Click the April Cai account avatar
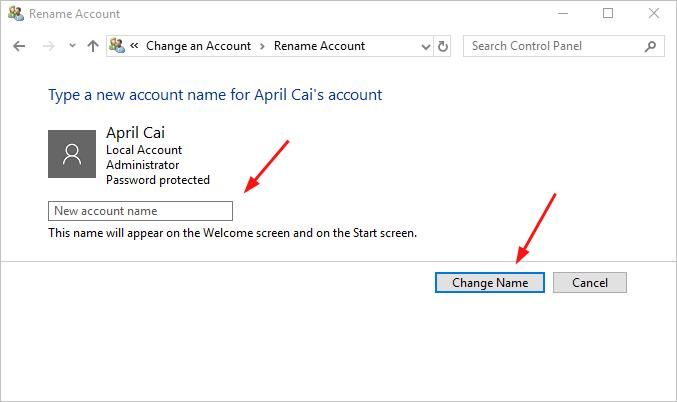Screen dimensions: 677x402 point(72,153)
